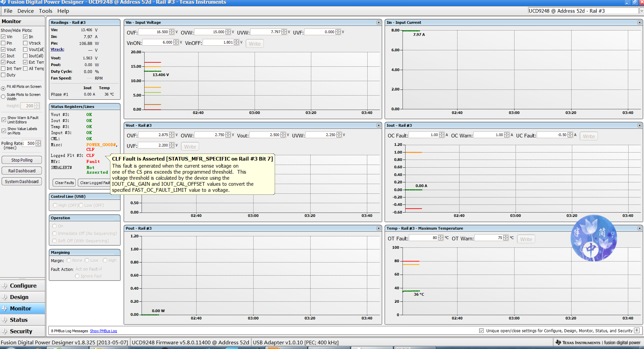The width and height of the screenshot is (644, 349).
Task: Click the Vin UVW value field
Action: (266, 32)
